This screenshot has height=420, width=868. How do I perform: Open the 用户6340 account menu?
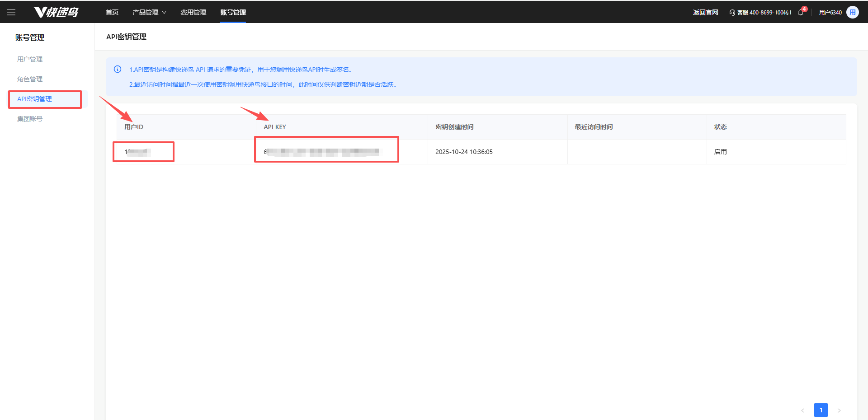(830, 12)
